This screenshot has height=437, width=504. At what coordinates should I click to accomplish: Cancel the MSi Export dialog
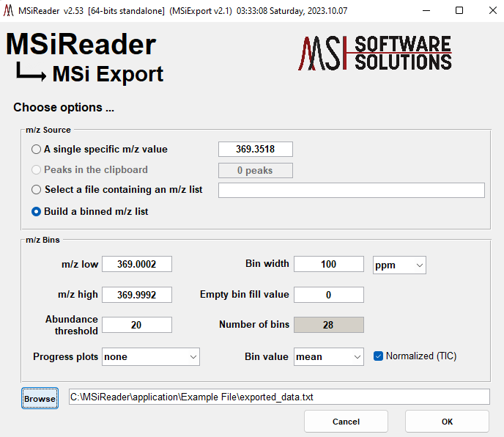(x=346, y=422)
